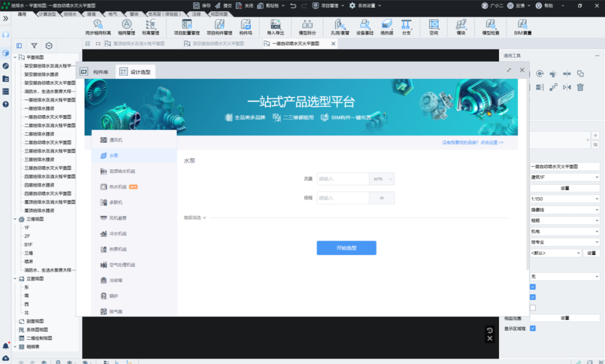Switch to the 电气 ribbon tab
This screenshot has height=364, width=605.
(x=113, y=14)
